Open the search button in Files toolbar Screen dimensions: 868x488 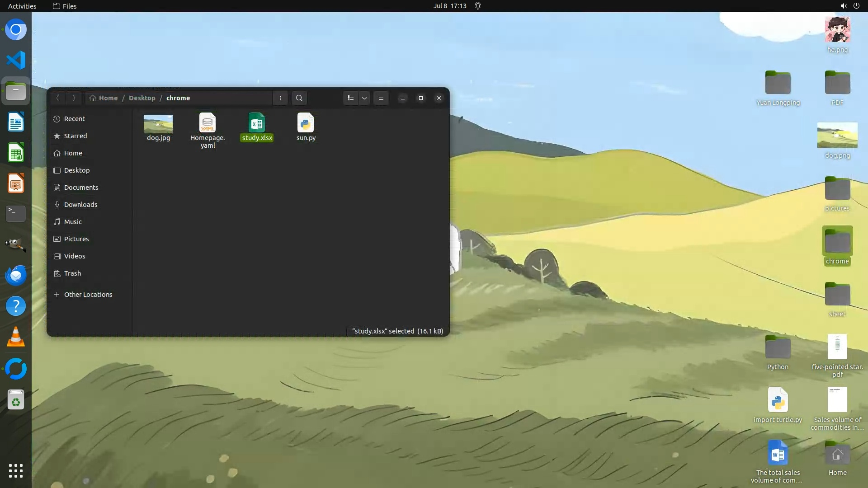[299, 98]
